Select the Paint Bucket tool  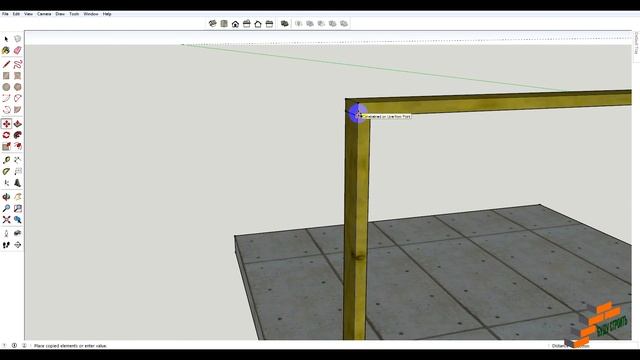pyautogui.click(x=6, y=51)
